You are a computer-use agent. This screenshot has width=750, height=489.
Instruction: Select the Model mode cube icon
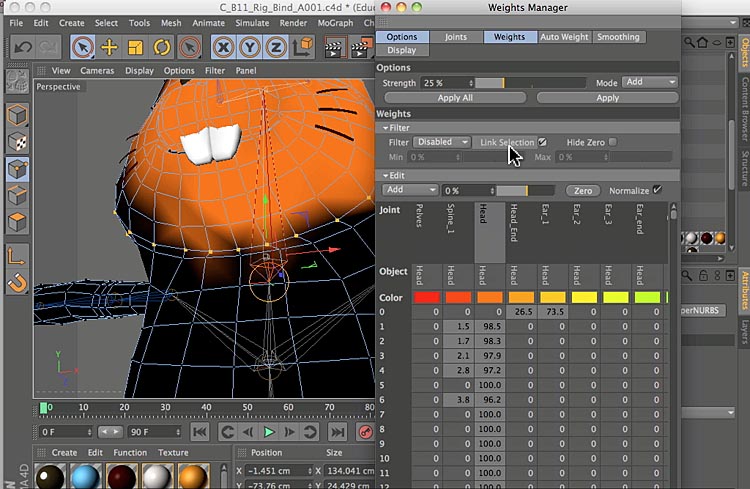17,115
